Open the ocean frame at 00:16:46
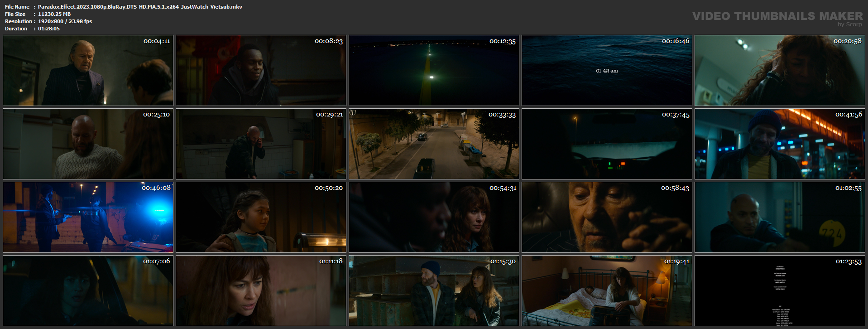 [x=607, y=70]
